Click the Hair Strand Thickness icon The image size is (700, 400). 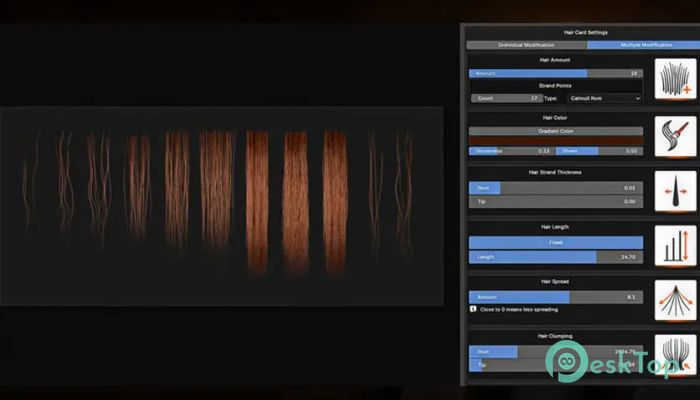click(x=675, y=191)
